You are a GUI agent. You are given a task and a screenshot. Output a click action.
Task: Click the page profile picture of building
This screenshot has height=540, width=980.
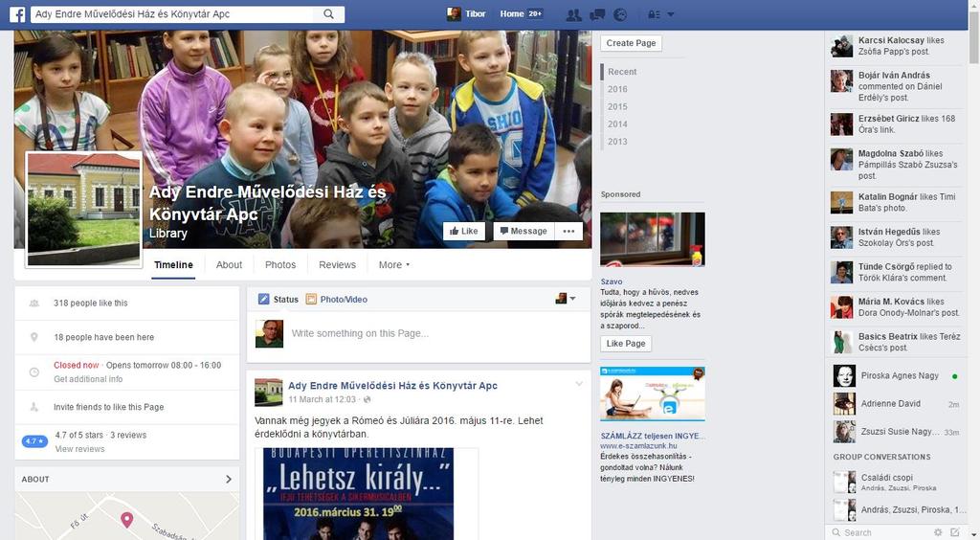tap(84, 210)
